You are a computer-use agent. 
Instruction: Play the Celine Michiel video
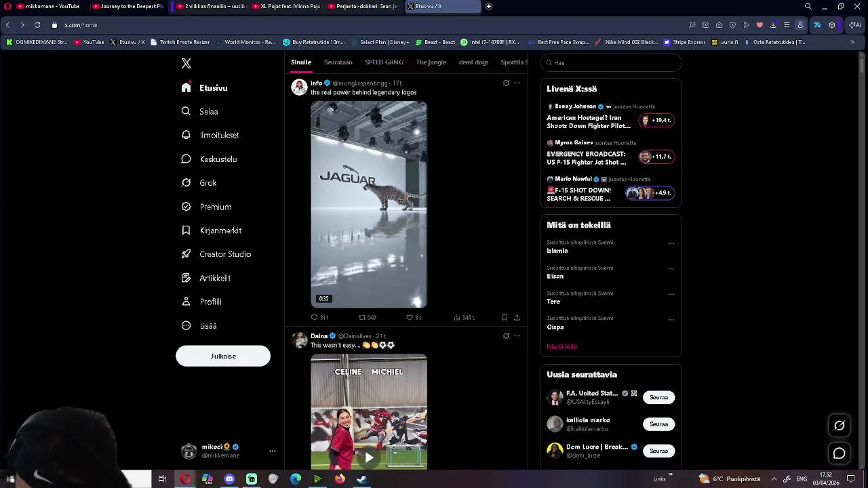(x=369, y=457)
